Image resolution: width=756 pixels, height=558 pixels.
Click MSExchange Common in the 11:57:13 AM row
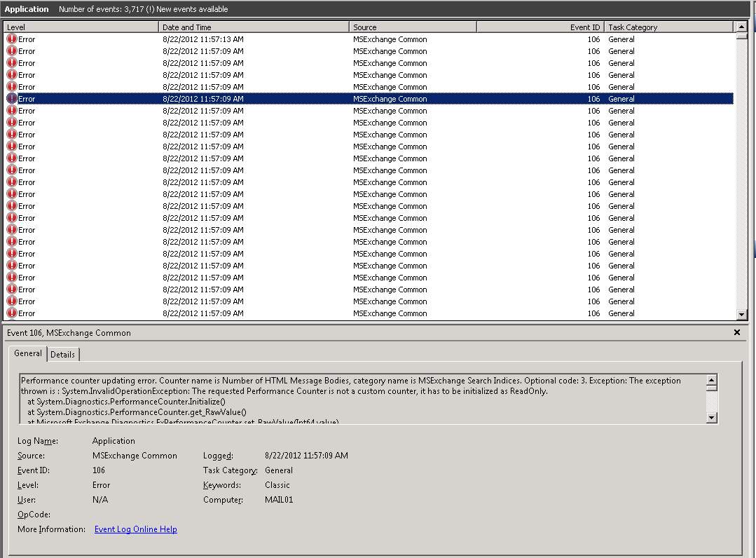[x=390, y=39]
